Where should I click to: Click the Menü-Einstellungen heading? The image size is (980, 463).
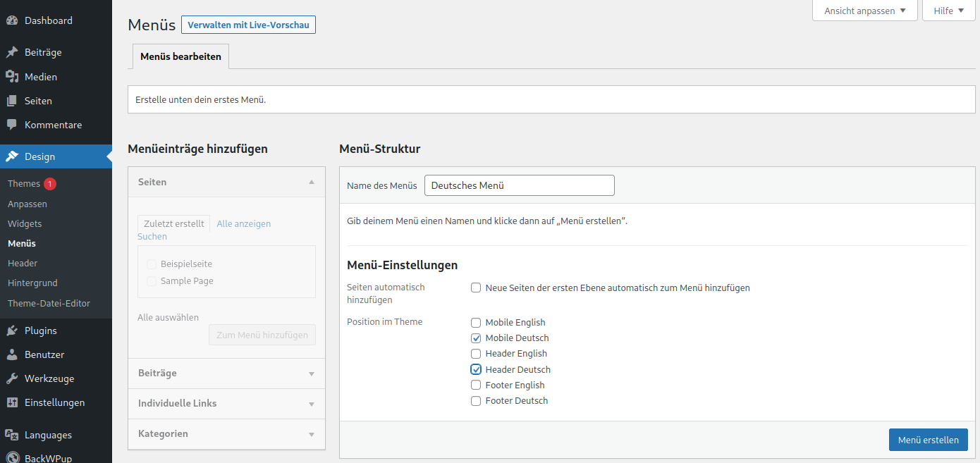(403, 265)
